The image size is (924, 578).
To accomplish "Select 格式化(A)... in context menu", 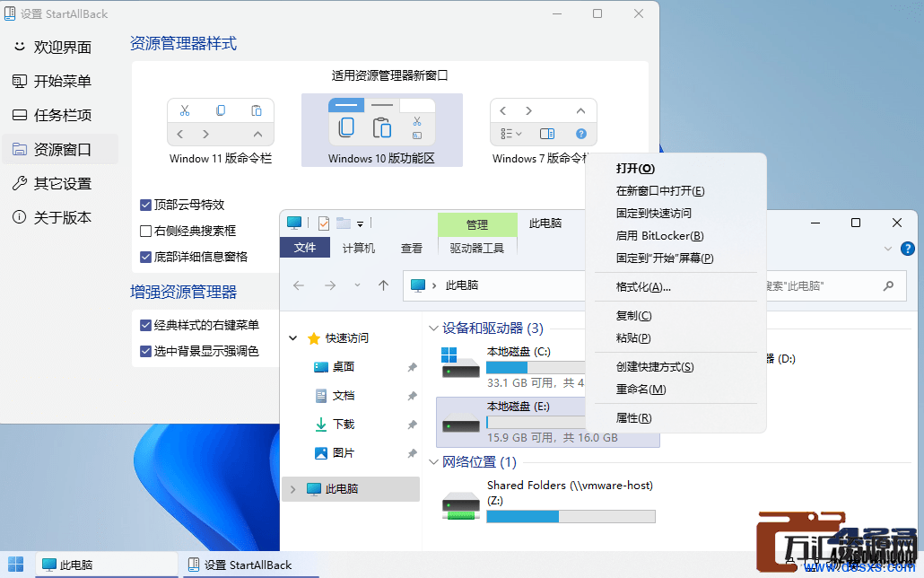I will pos(676,287).
